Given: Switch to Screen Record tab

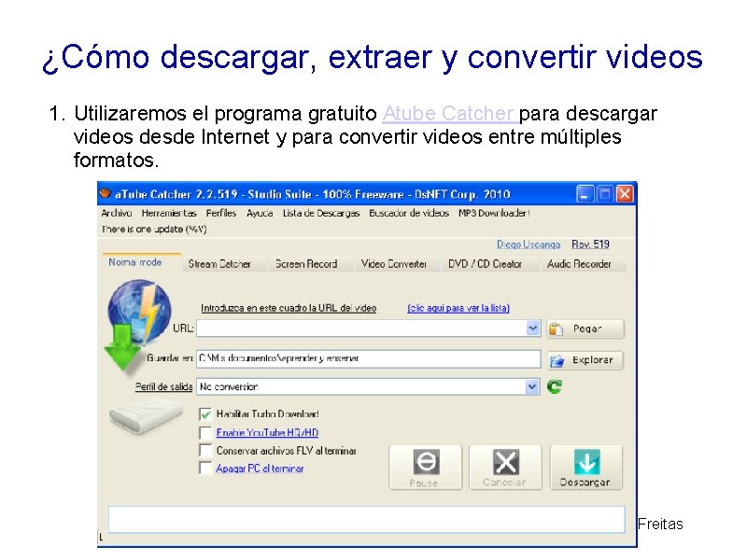Looking at the screenshot, I should [x=311, y=264].
